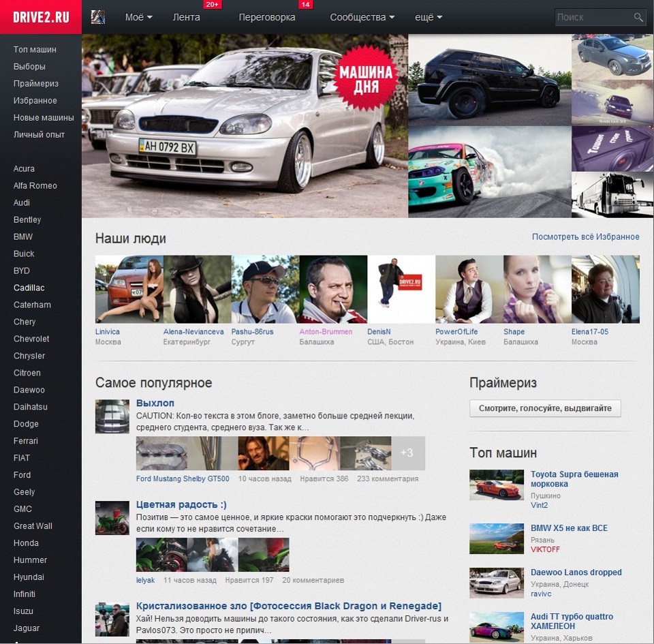The width and height of the screenshot is (654, 644).
Task: Open the Ford Mustang Shelby GT500 link
Action: click(183, 479)
